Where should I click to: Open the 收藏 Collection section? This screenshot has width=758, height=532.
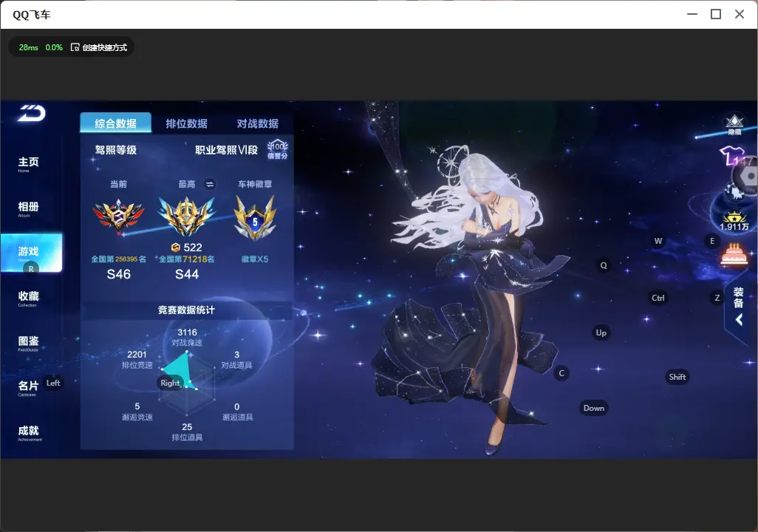[x=29, y=299]
